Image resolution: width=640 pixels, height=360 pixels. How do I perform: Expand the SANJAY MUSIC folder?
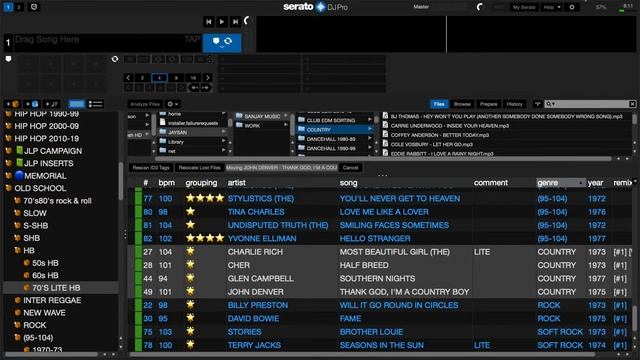click(x=286, y=116)
